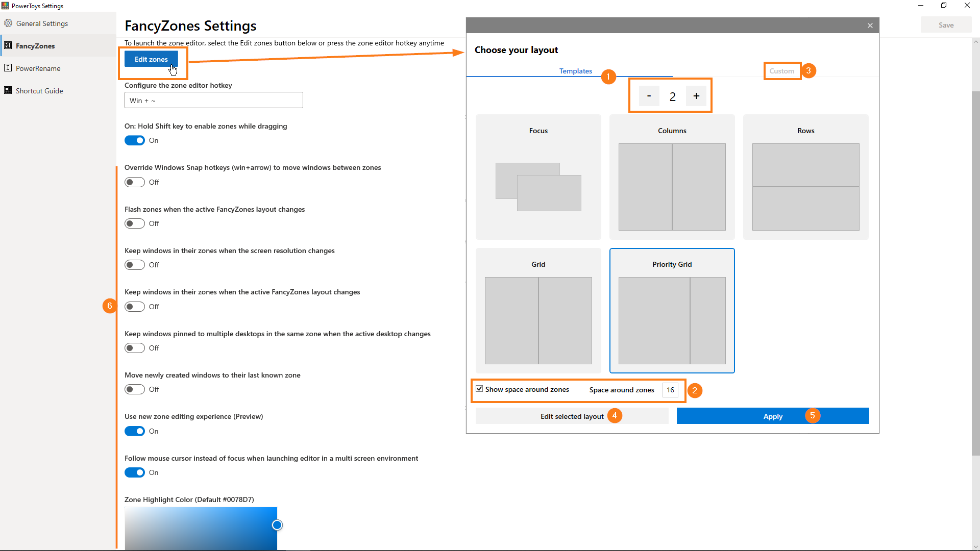Click the General Settings gear icon
The image size is (980, 551).
coord(8,23)
